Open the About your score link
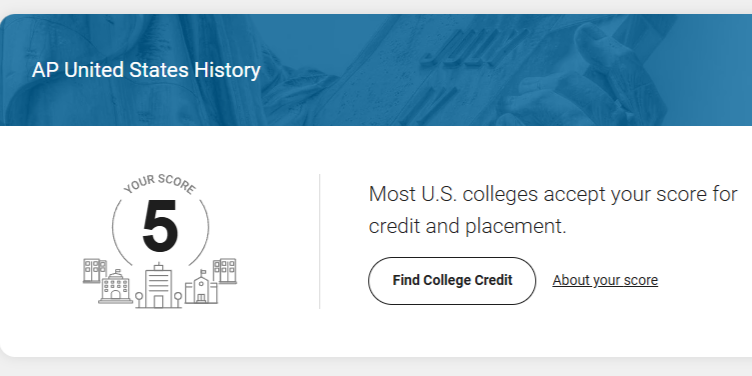 605,280
